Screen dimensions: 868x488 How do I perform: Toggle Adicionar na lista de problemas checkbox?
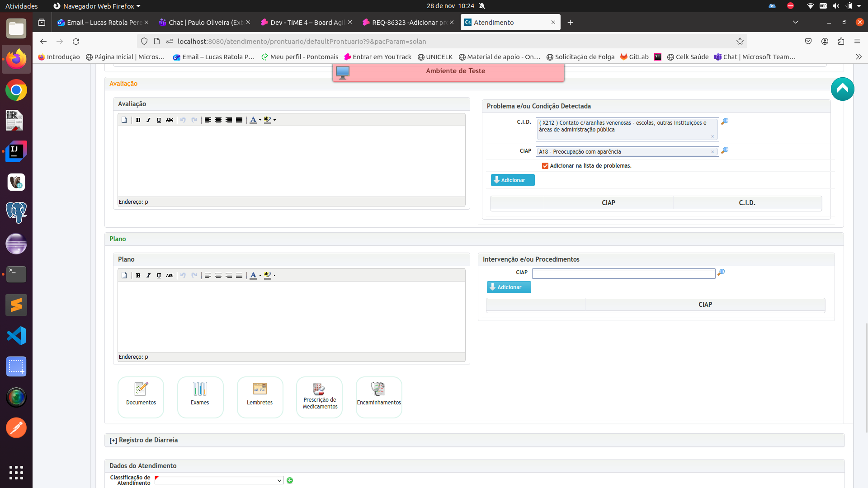click(545, 166)
